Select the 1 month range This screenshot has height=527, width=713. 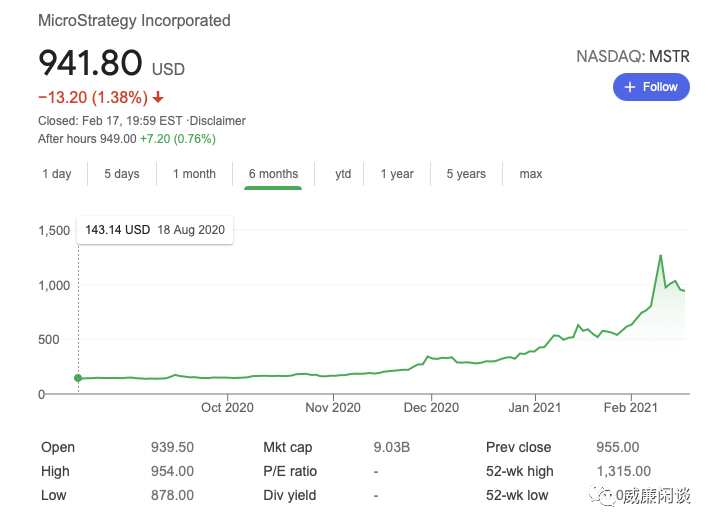point(194,174)
